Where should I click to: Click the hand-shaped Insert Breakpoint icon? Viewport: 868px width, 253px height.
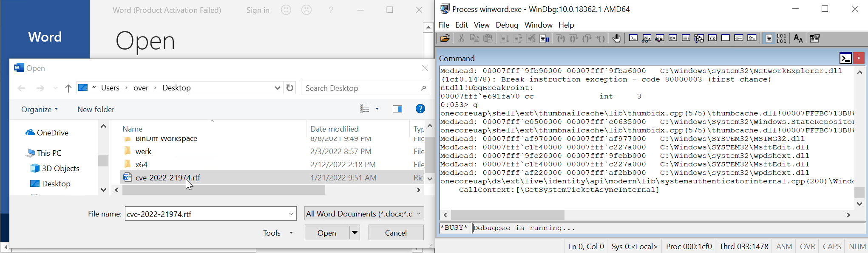tap(616, 39)
